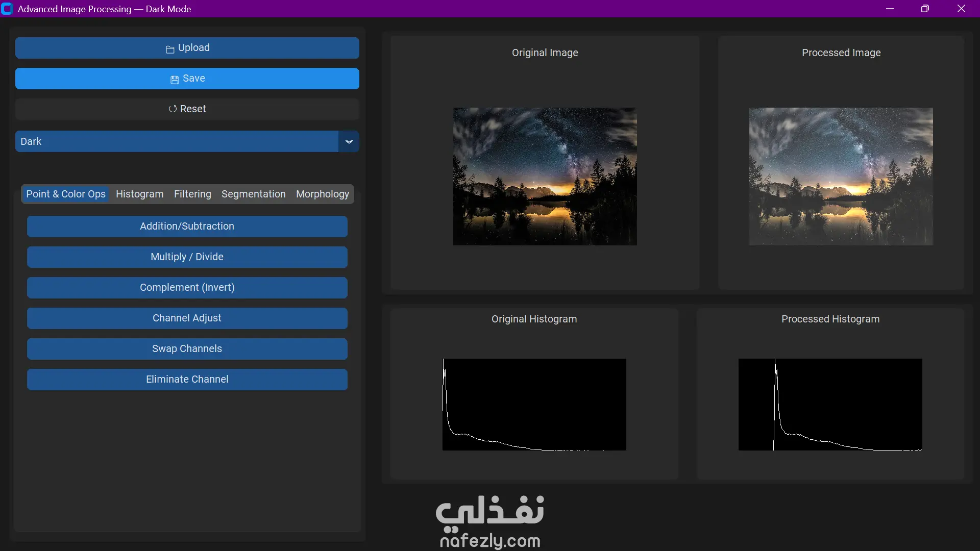
Task: Open the Dark theme combo box
Action: [177, 141]
